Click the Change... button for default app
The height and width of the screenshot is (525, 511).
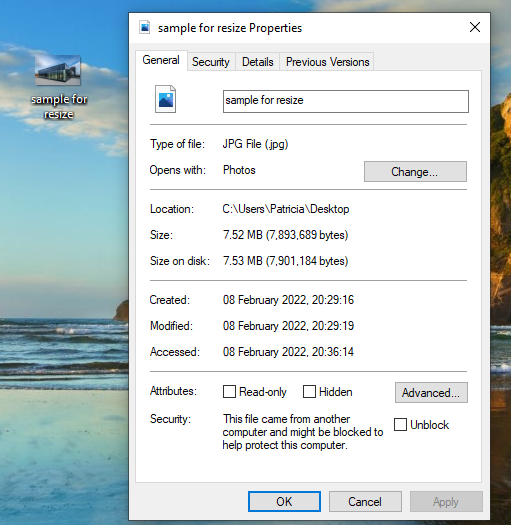(415, 172)
